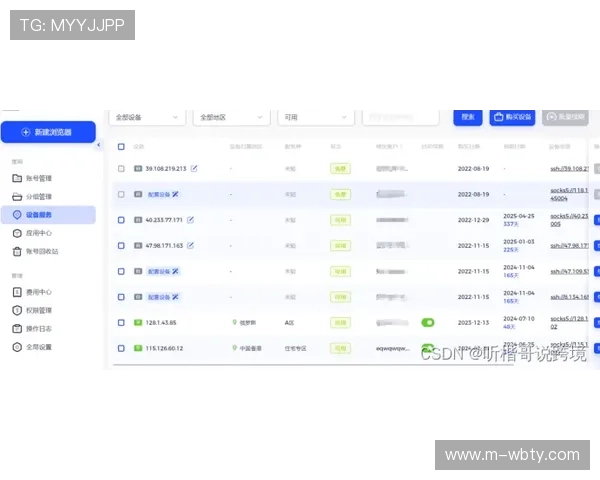Open 全局设置 in the sidebar
Image resolution: width=600 pixels, height=480 pixels.
[x=39, y=347]
